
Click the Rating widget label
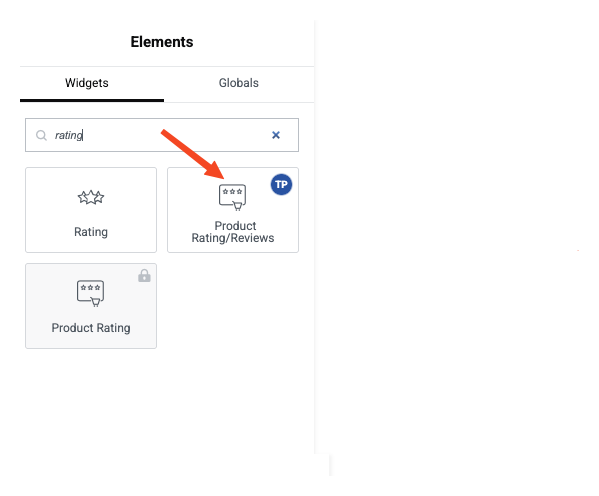click(91, 232)
